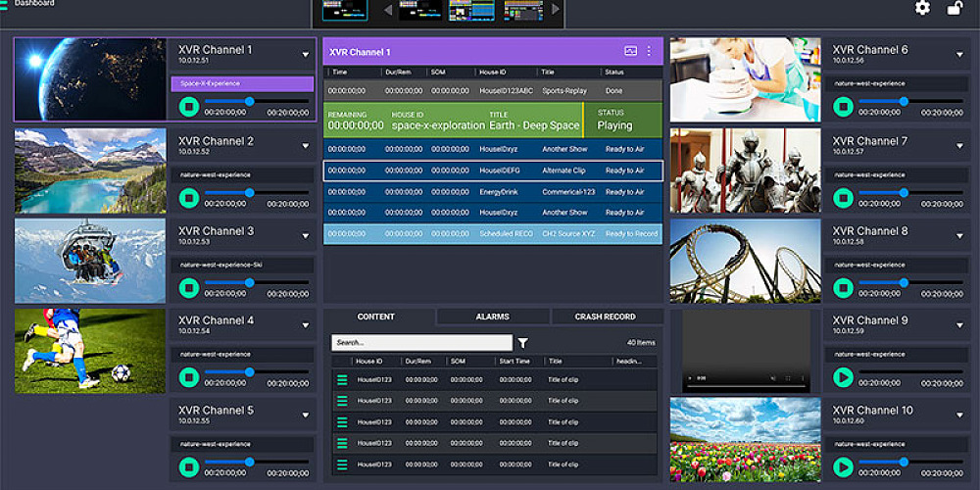Click the XVR Channel 3 volume slider
This screenshot has width=980, height=490.
coord(249,282)
